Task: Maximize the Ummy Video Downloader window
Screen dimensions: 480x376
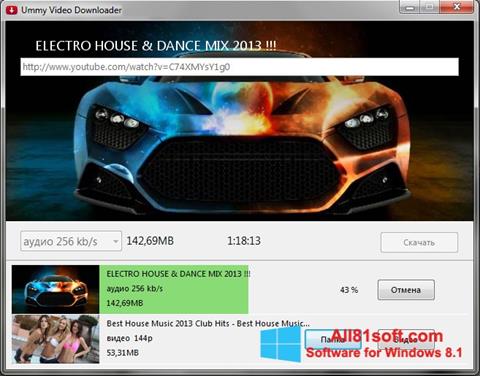Action: (430, 7)
